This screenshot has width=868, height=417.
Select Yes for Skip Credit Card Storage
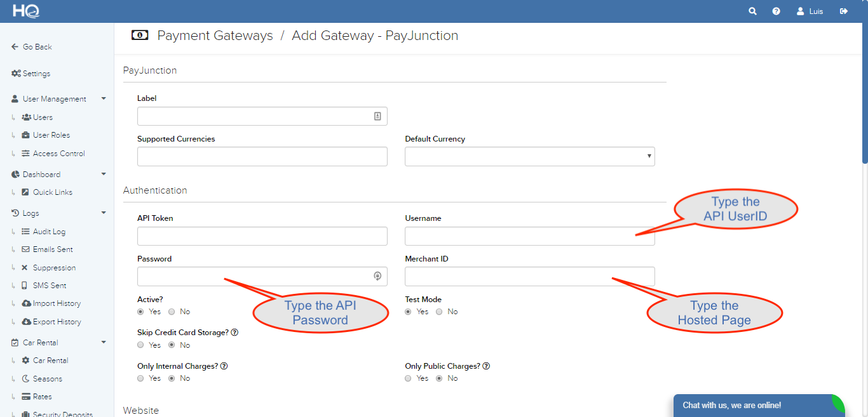click(x=140, y=345)
